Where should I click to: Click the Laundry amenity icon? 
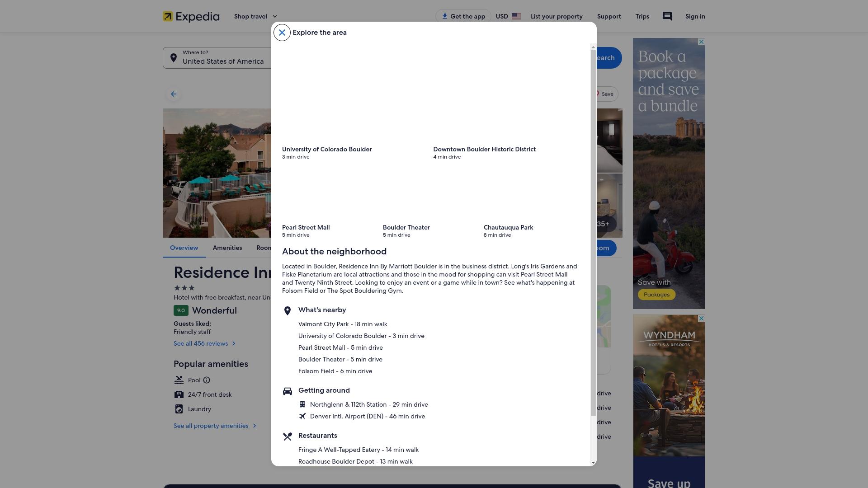coord(179,409)
